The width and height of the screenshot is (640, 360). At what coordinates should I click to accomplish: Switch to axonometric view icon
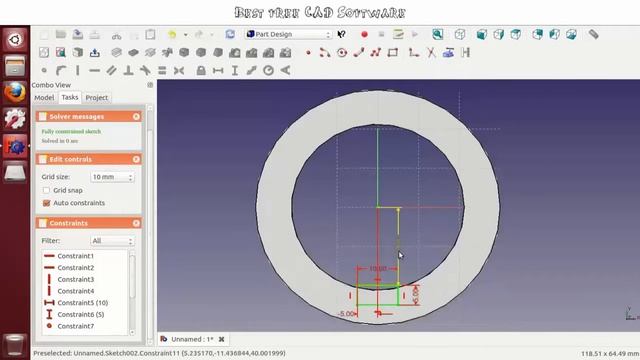pyautogui.click(x=460, y=34)
